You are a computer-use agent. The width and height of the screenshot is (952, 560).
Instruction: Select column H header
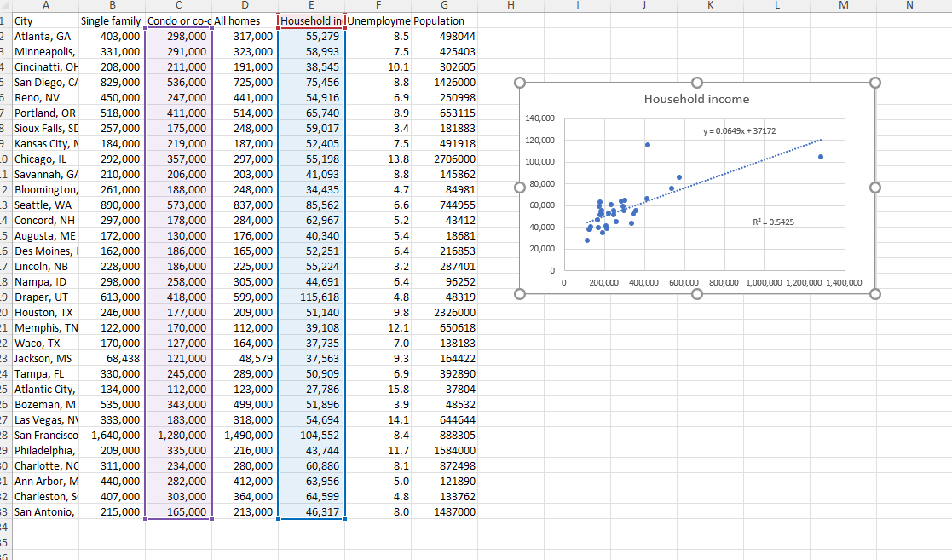511,5
